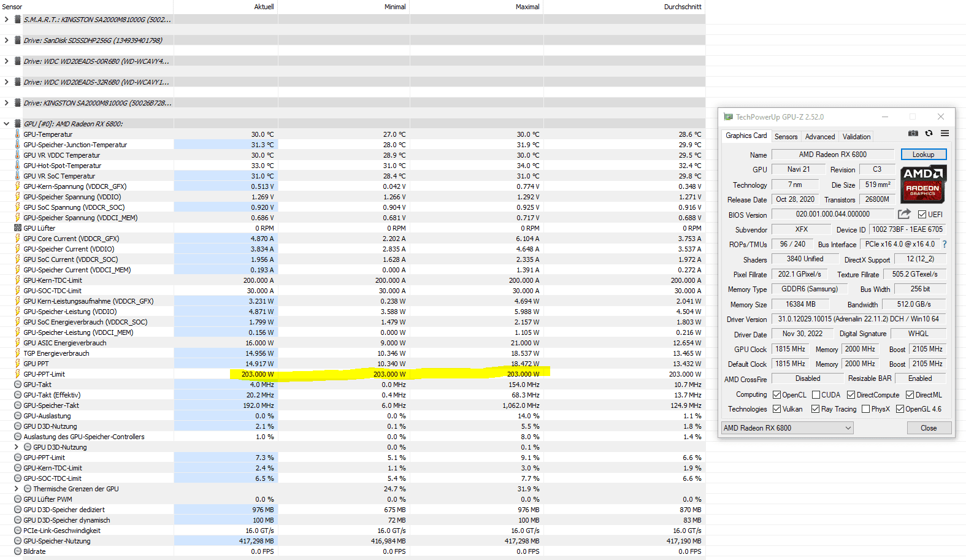The image size is (966, 560).
Task: Toggle the OpenCL checkbox
Action: point(776,395)
